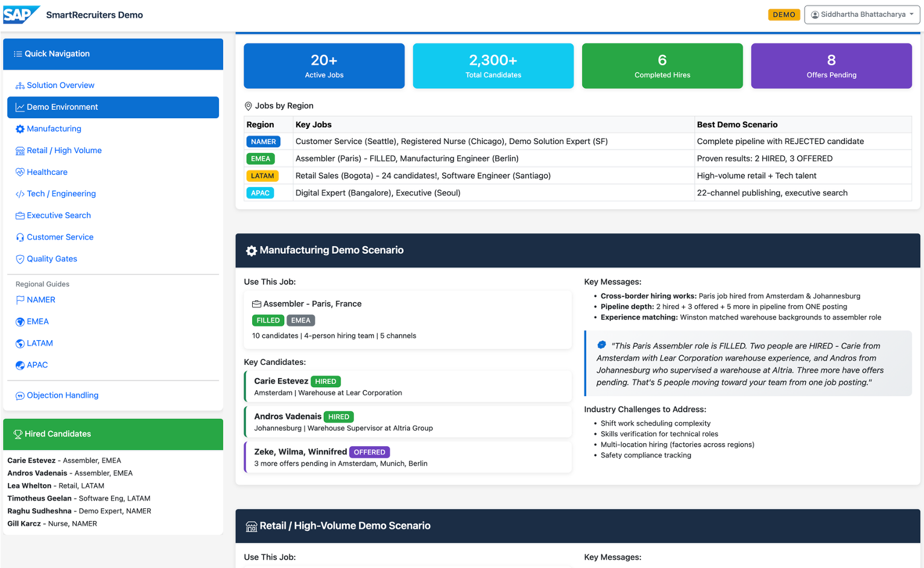Click the Healthcare heart pulse icon
This screenshot has height=568, width=924.
(20, 172)
